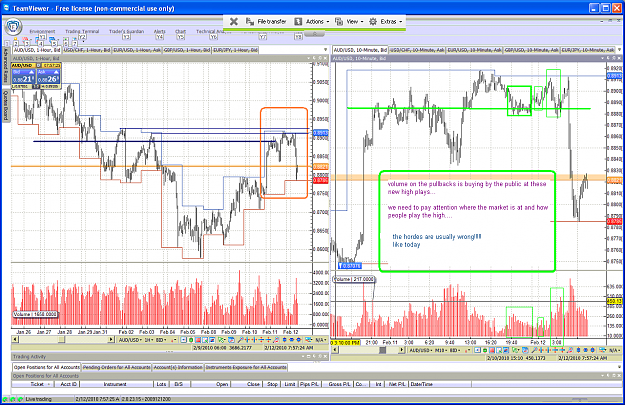Click the left chart Volume 1656 label
625x405 pixels.
coord(35,314)
